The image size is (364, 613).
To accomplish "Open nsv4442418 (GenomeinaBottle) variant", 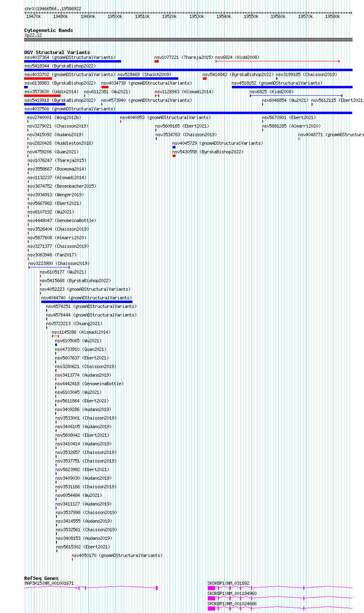I will (89, 384).
